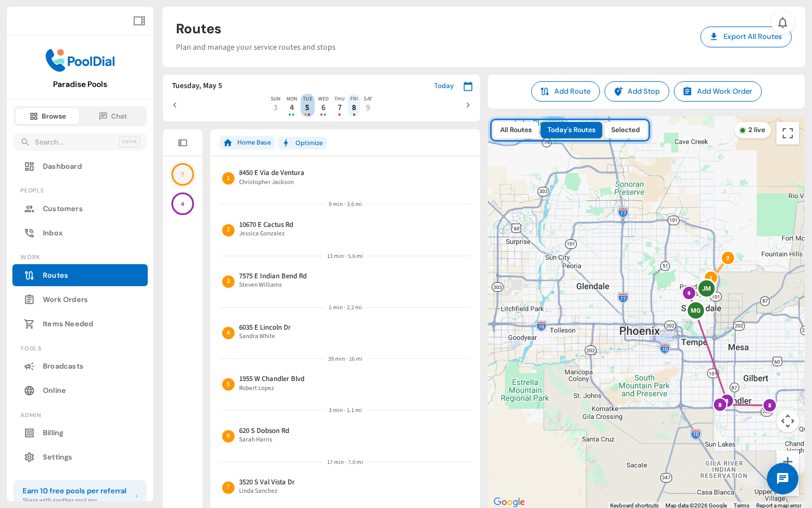The width and height of the screenshot is (812, 508).
Task: Select orange route with 7 stops
Action: pos(183,174)
